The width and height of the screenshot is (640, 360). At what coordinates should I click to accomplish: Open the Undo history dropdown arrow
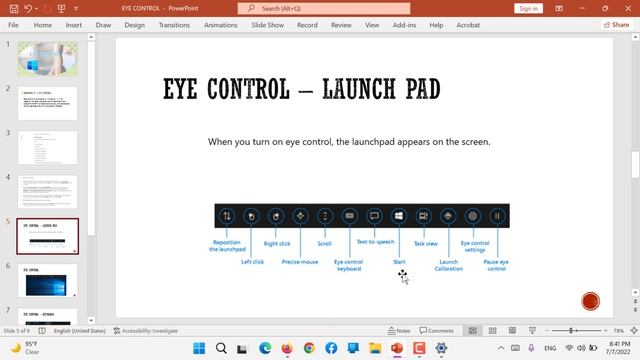point(36,9)
